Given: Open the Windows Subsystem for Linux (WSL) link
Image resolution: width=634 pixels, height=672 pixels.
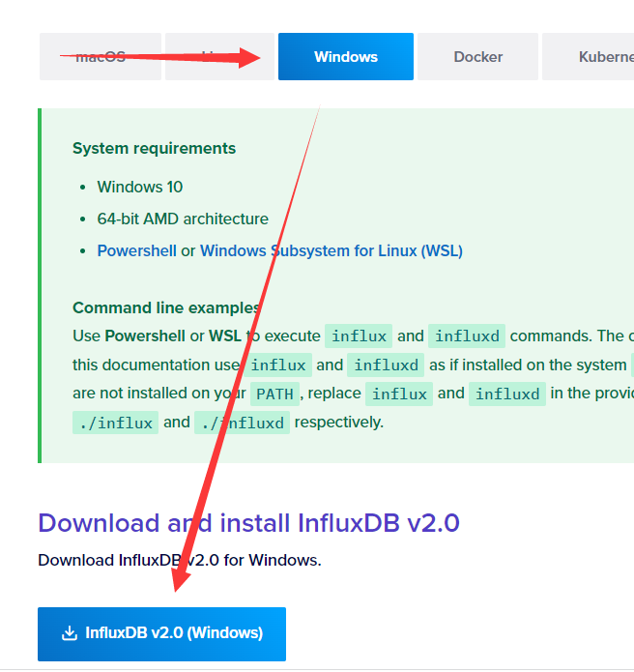Looking at the screenshot, I should coord(331,250).
